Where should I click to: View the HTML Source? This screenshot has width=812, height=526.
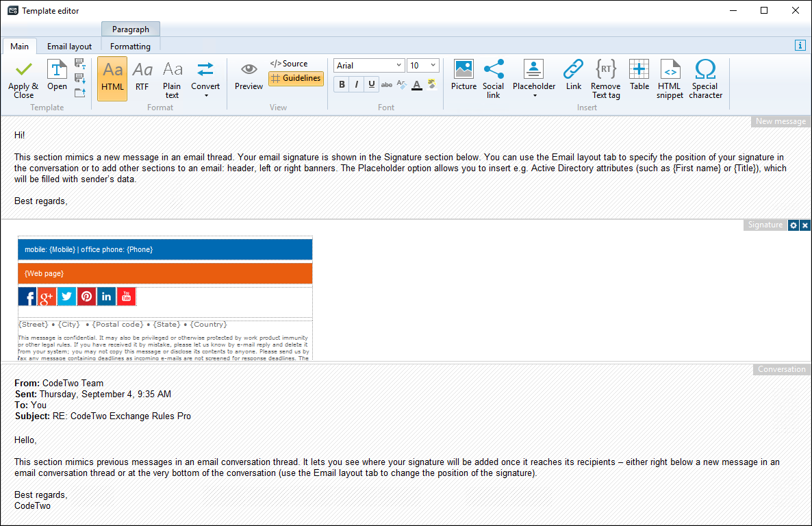289,64
